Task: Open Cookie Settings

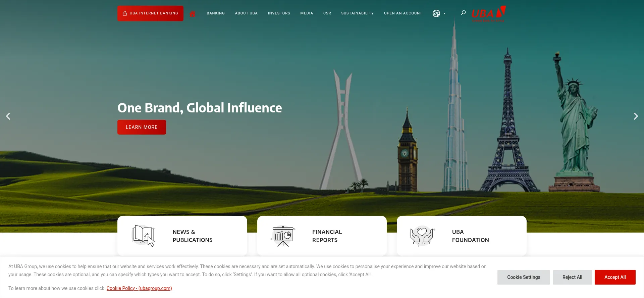Action: click(524, 277)
